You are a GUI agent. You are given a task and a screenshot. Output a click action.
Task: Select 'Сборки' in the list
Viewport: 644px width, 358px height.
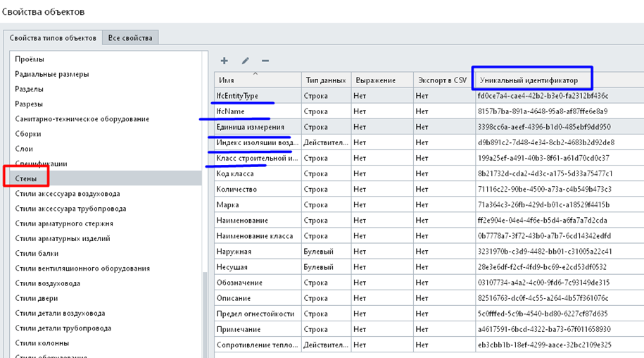106,134
